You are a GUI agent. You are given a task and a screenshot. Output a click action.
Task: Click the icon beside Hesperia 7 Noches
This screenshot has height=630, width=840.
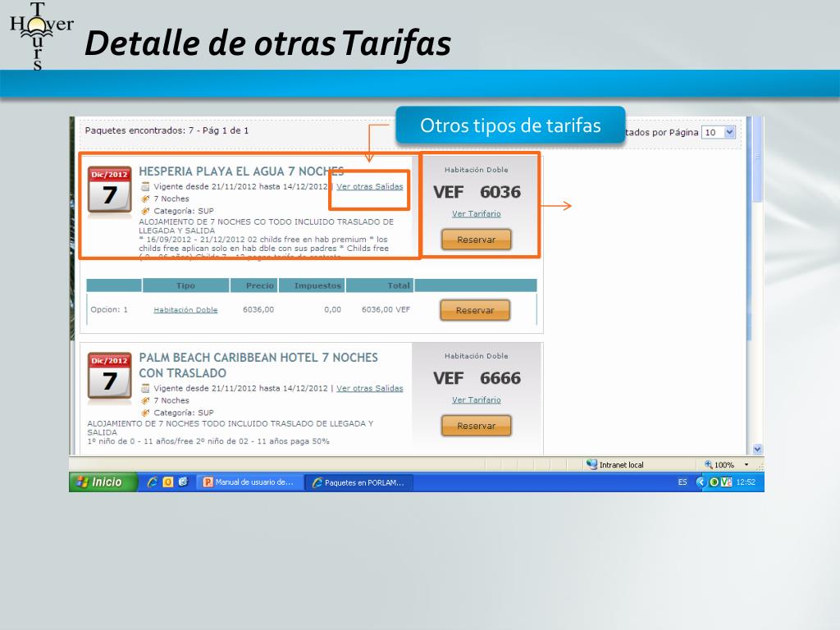click(x=144, y=199)
